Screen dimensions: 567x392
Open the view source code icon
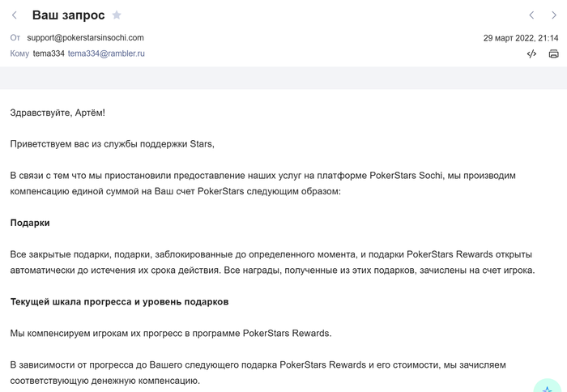[531, 54]
